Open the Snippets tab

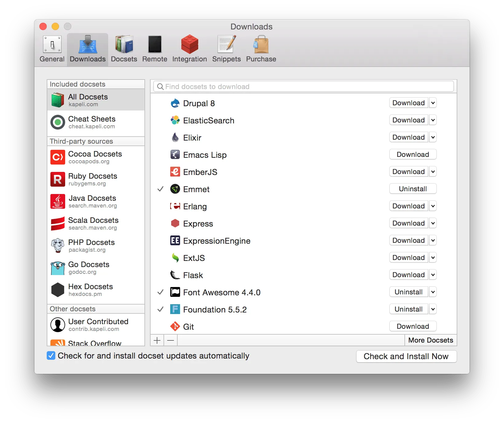pyautogui.click(x=226, y=49)
